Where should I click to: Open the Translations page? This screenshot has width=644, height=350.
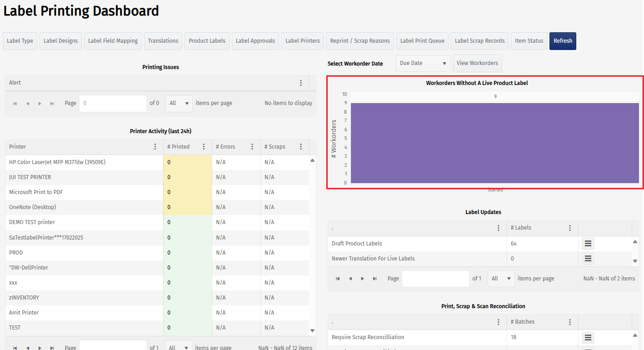pos(163,41)
